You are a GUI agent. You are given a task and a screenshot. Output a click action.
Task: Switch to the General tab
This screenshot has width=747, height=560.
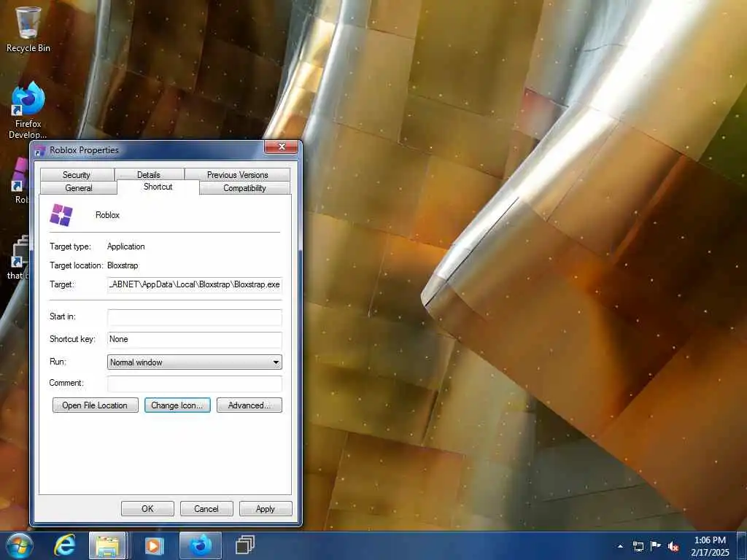(x=79, y=188)
